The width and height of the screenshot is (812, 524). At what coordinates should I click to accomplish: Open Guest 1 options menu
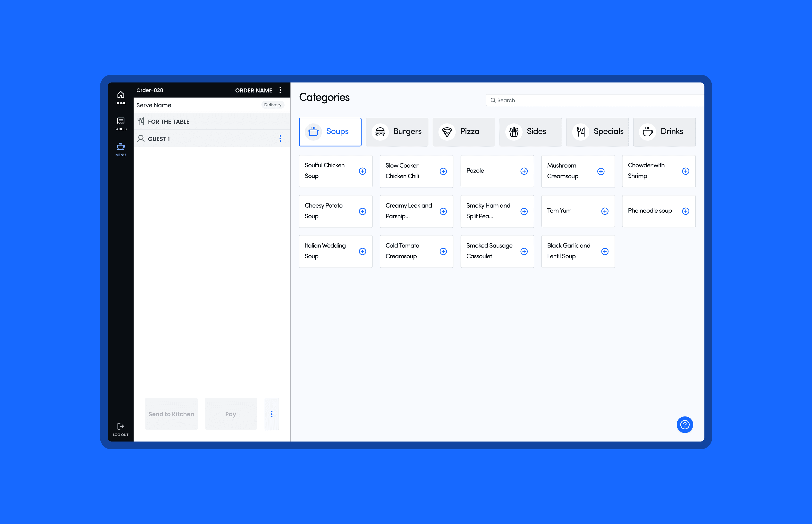280,139
